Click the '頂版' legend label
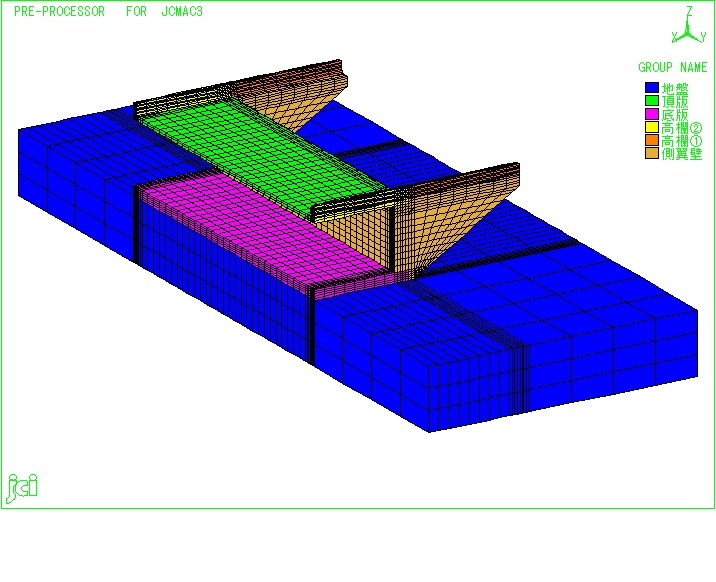The height and width of the screenshot is (582, 716). (675, 101)
